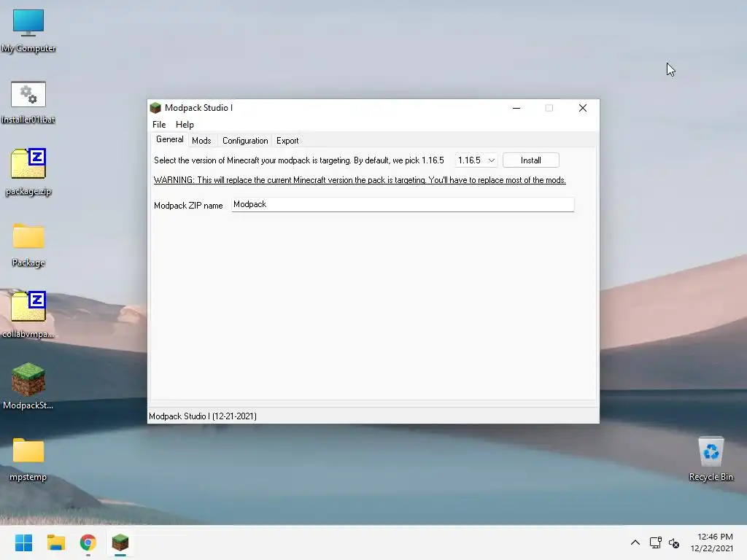Minimize the Modpack Studio window
This screenshot has width=747, height=560.
click(x=516, y=108)
